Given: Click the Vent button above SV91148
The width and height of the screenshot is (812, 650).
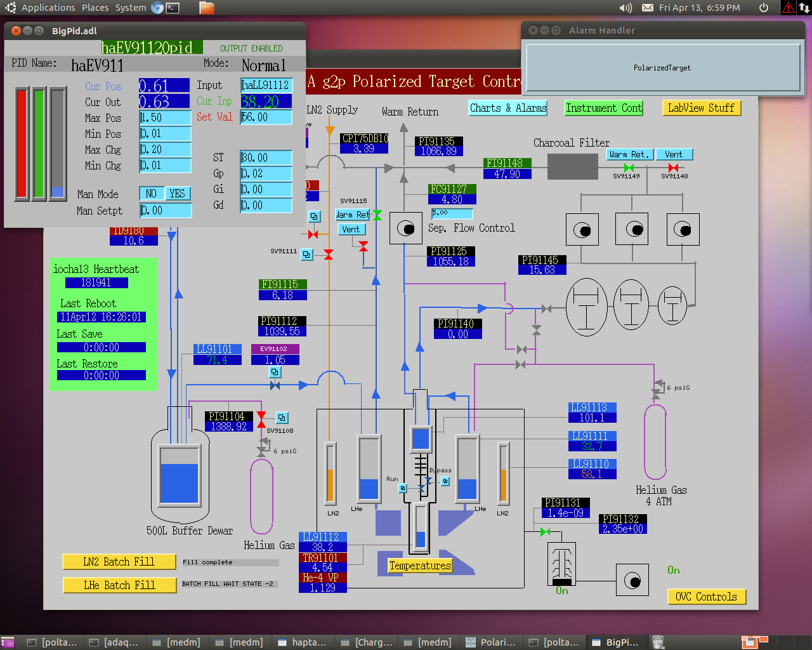Looking at the screenshot, I should [674, 154].
